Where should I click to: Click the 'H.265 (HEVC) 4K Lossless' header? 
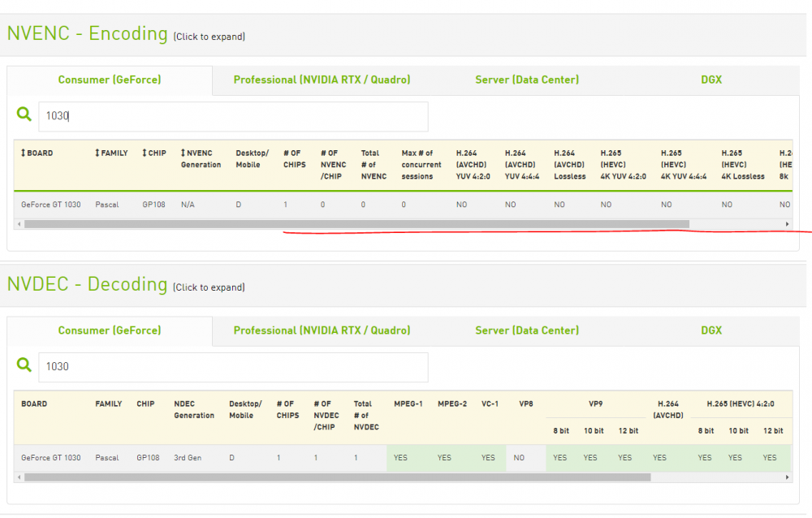pyautogui.click(x=743, y=165)
